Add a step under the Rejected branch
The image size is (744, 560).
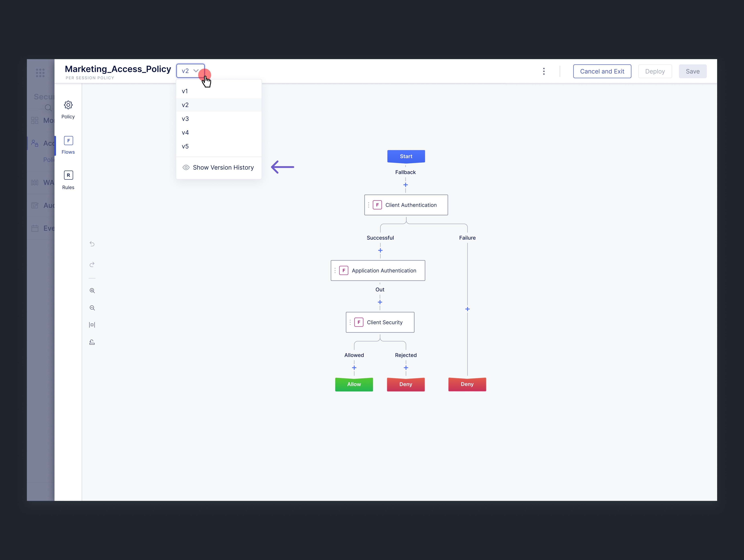click(406, 368)
